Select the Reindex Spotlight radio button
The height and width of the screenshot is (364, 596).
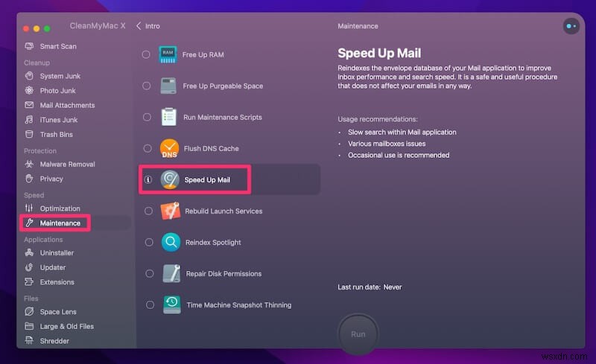149,242
